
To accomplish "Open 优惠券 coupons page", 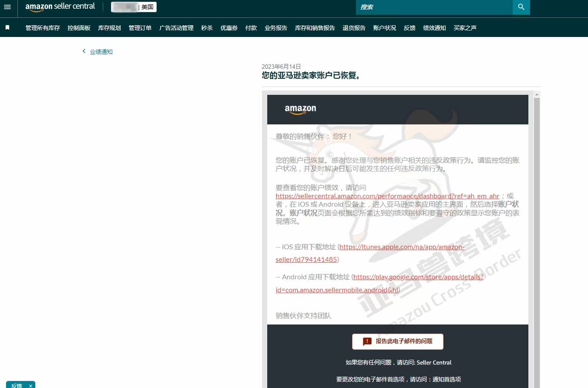I will point(229,28).
